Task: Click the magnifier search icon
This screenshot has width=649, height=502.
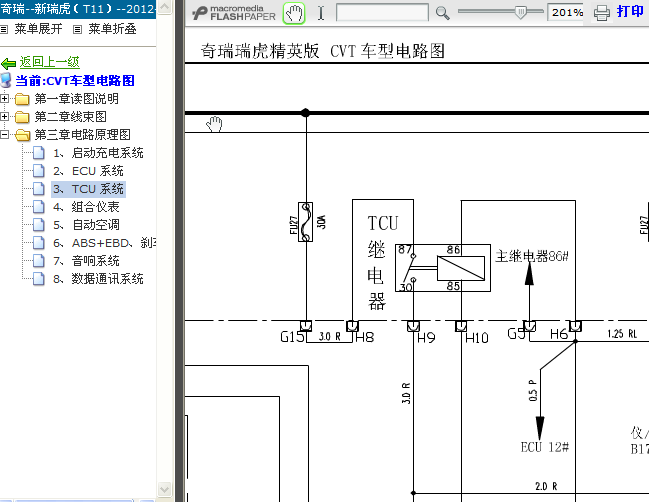Action: pos(442,13)
